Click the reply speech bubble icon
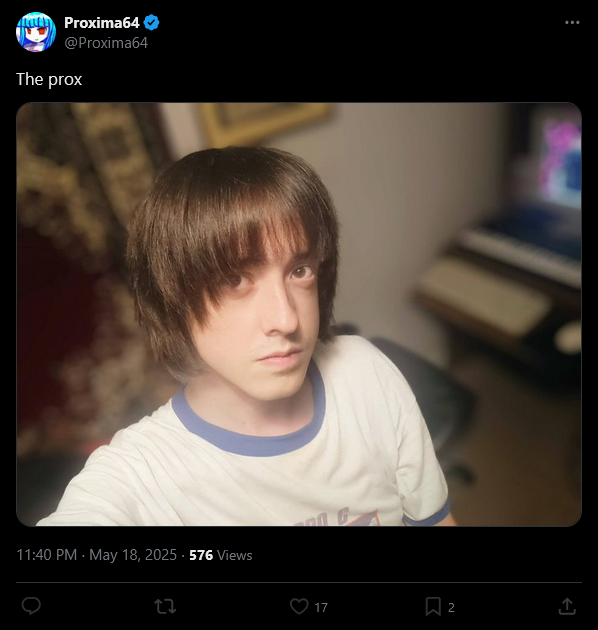The height and width of the screenshot is (630, 598). coord(31,606)
